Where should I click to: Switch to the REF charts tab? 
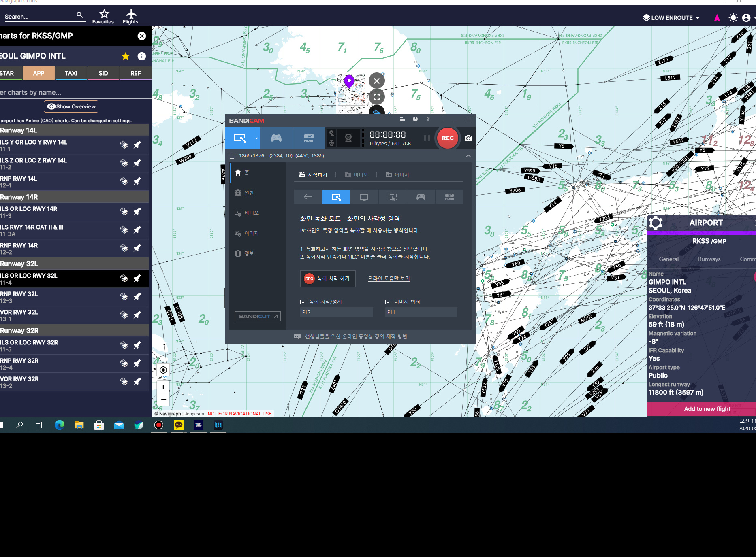tap(136, 73)
